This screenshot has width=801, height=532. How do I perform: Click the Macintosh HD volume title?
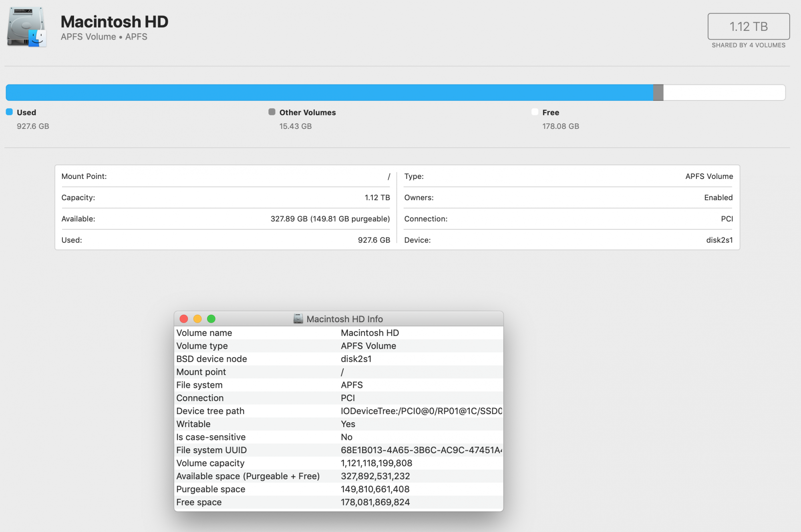tap(115, 22)
